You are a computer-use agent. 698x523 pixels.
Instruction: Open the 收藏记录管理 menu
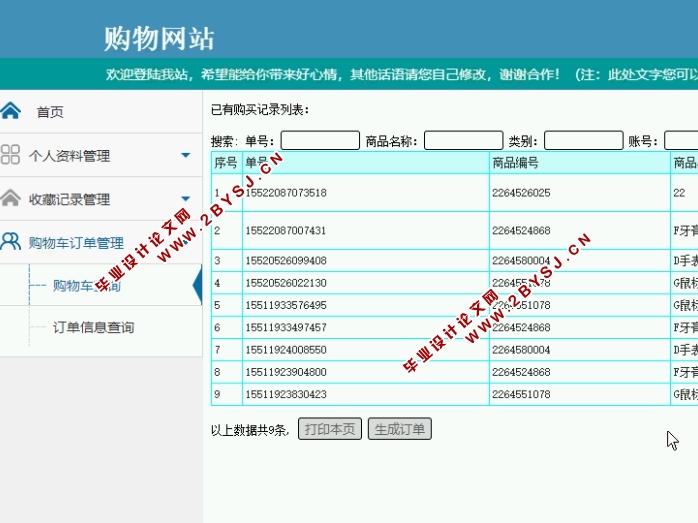(69, 199)
